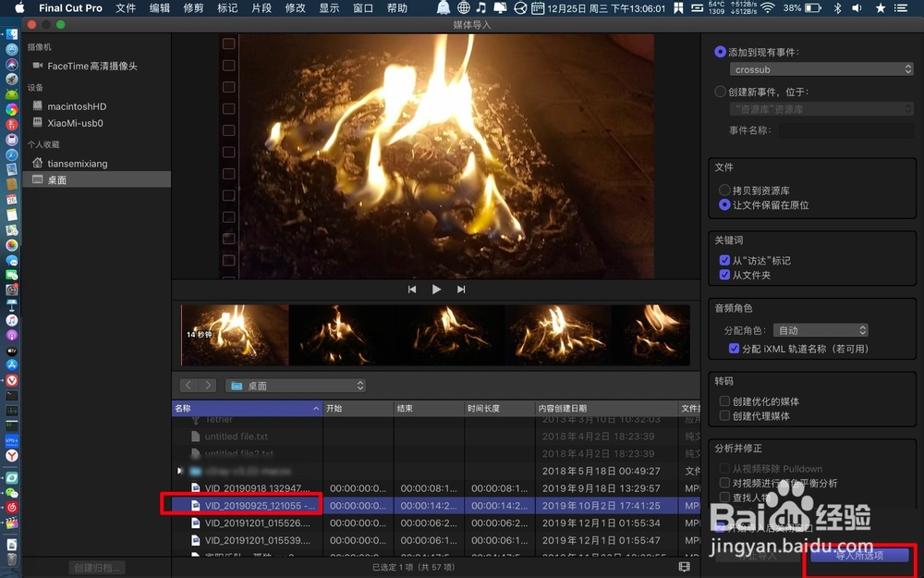This screenshot has width=924, height=578.
Task: Open the 标记 menu
Action: (x=227, y=7)
